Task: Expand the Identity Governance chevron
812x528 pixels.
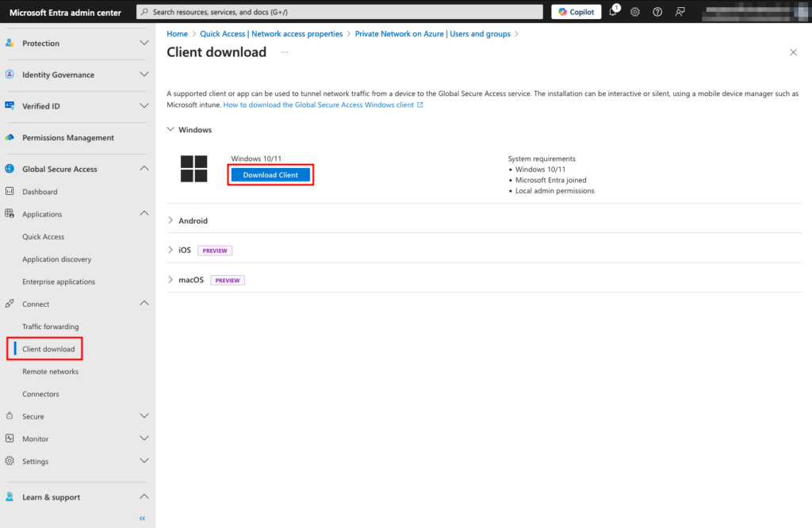Action: tap(144, 75)
